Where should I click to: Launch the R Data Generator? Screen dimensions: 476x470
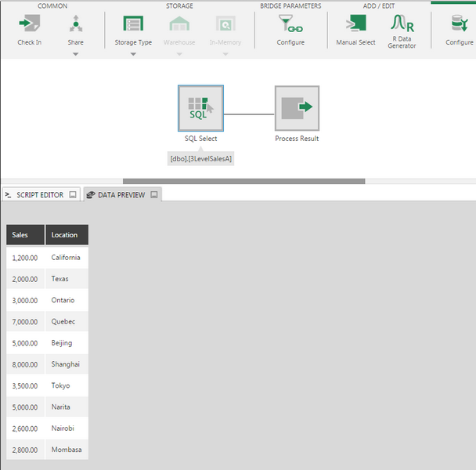click(402, 23)
